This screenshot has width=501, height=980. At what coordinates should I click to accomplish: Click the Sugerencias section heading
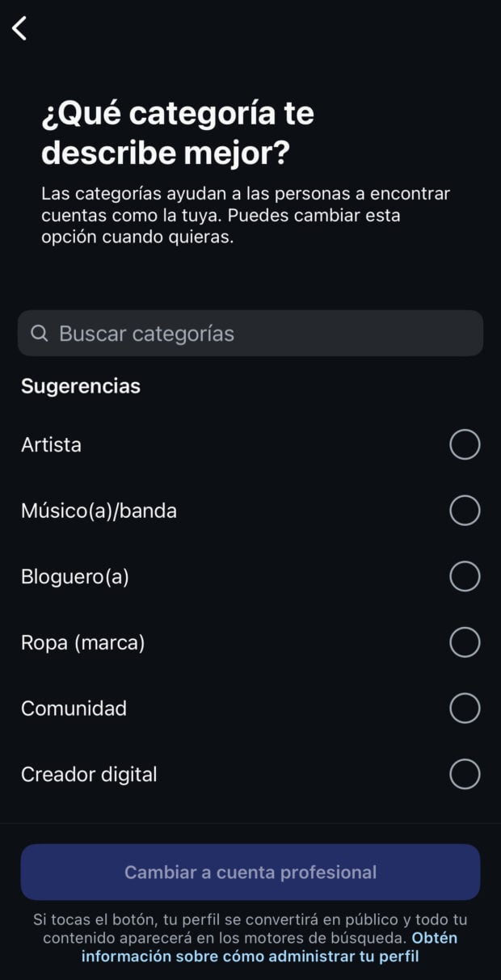point(81,386)
